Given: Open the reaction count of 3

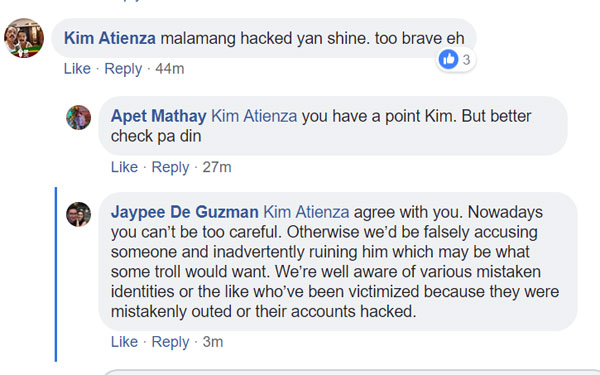Looking at the screenshot, I should coord(466,60).
